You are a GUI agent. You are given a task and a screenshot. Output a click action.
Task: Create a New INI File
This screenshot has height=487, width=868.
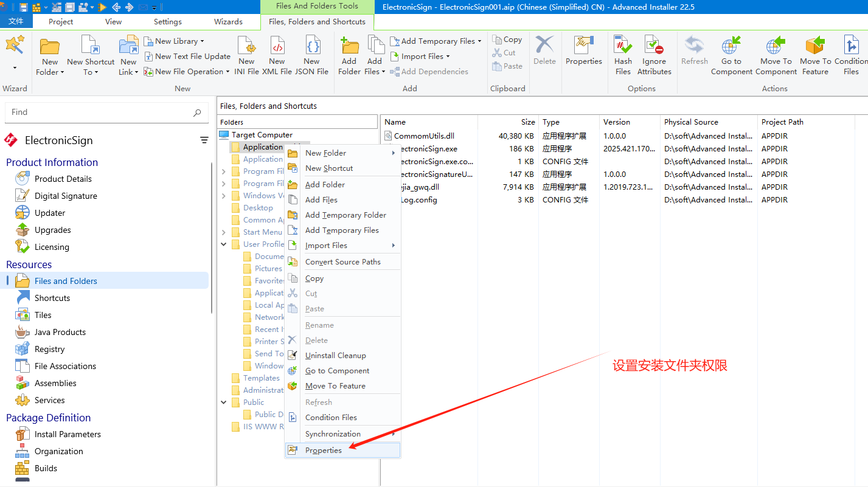246,56
